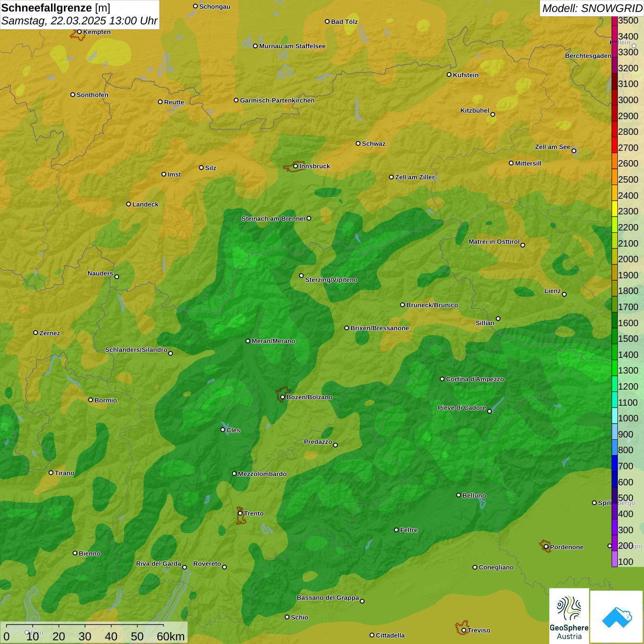This screenshot has width=644, height=644.
Task: Click the Bozen/Bolzano city marker
Action: [x=282, y=397]
